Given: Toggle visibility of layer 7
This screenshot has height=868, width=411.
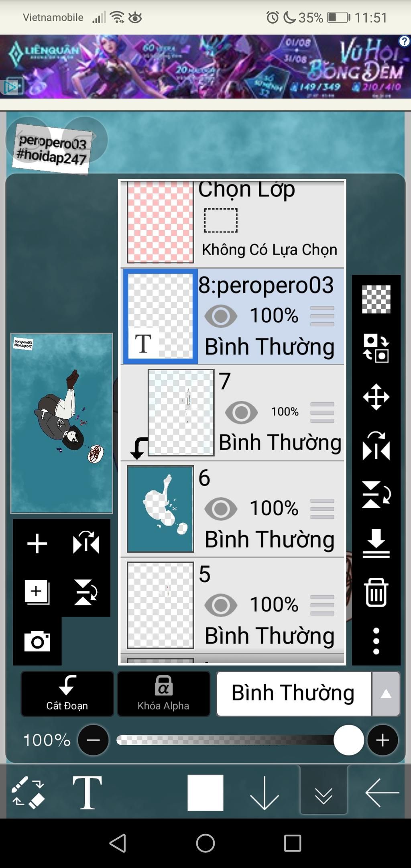Looking at the screenshot, I should coord(241,412).
